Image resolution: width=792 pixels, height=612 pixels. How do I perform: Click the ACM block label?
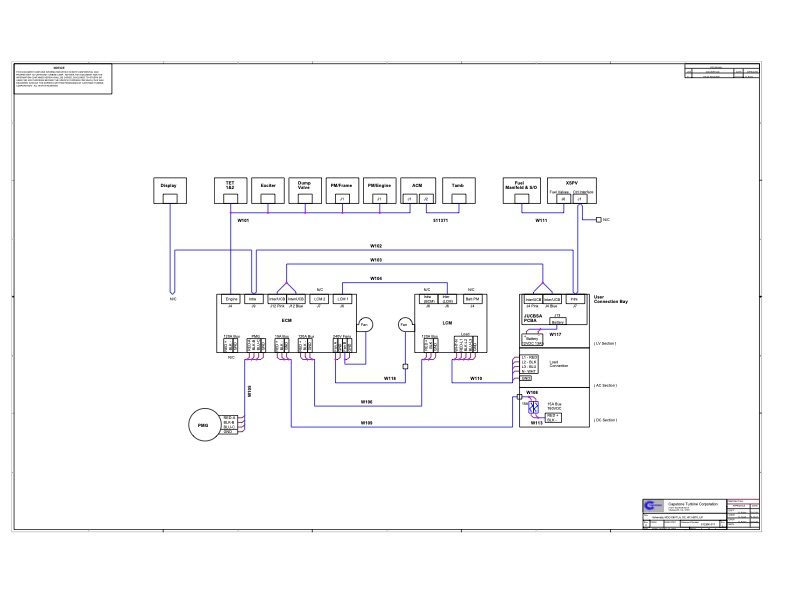coord(417,185)
